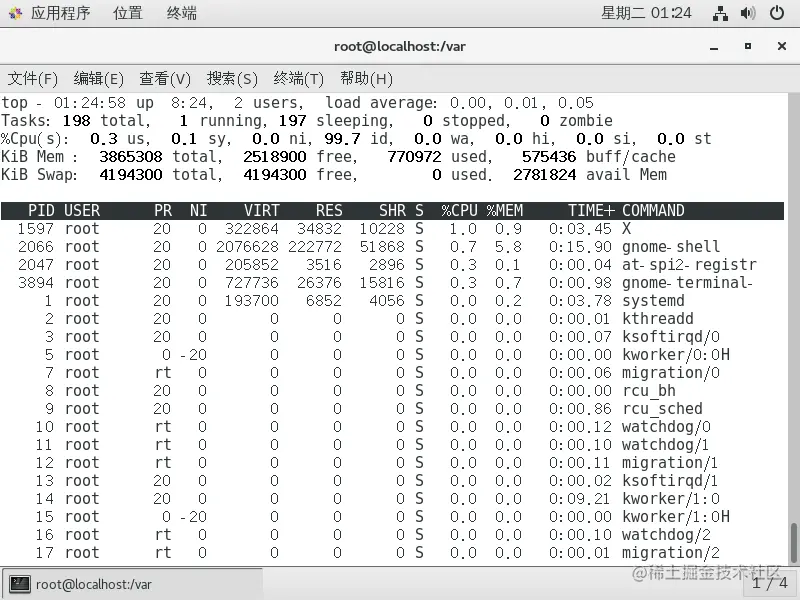This screenshot has width=800, height=600.
Task: Open the 应用程序 menu in top panel
Action: tap(60, 13)
